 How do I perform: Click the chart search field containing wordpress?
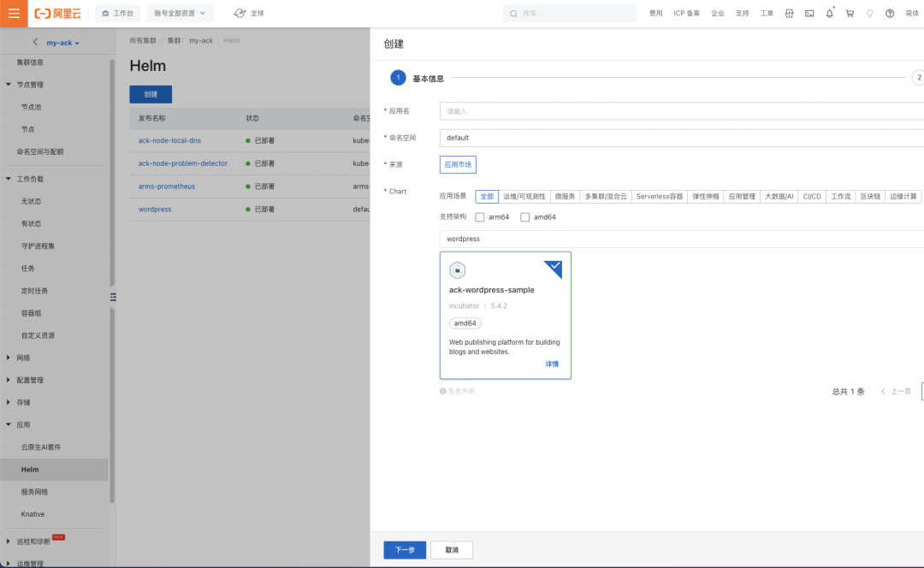(681, 239)
